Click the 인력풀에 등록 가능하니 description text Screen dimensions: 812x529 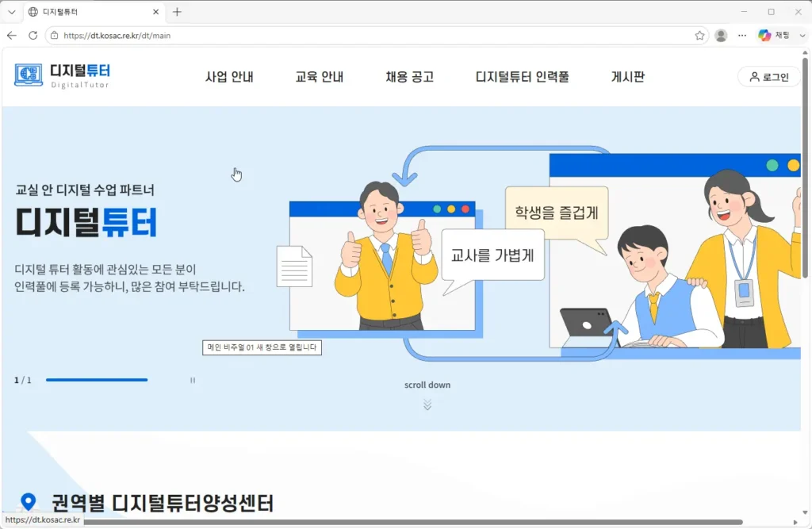pos(129,286)
